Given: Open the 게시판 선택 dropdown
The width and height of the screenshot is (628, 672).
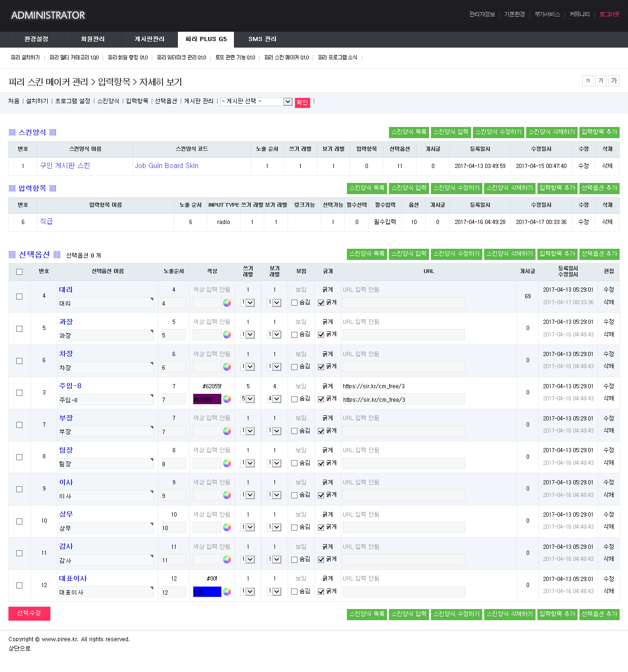Looking at the screenshot, I should tap(256, 102).
